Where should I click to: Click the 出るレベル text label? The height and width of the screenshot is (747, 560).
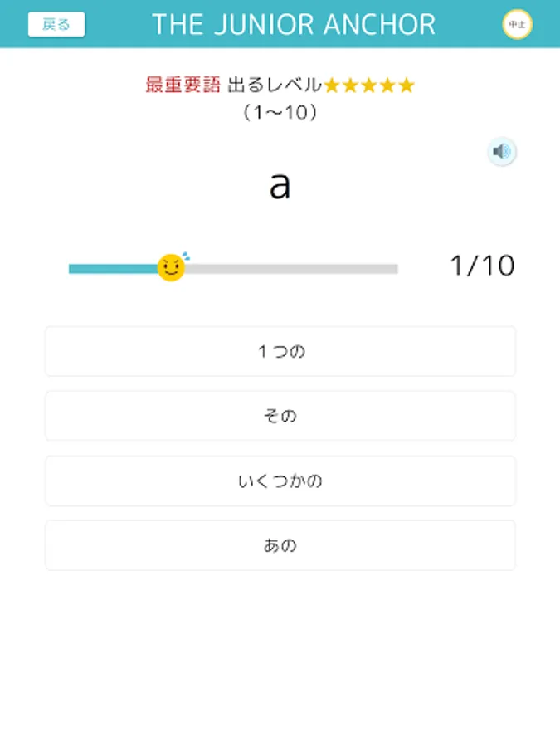[x=274, y=85]
